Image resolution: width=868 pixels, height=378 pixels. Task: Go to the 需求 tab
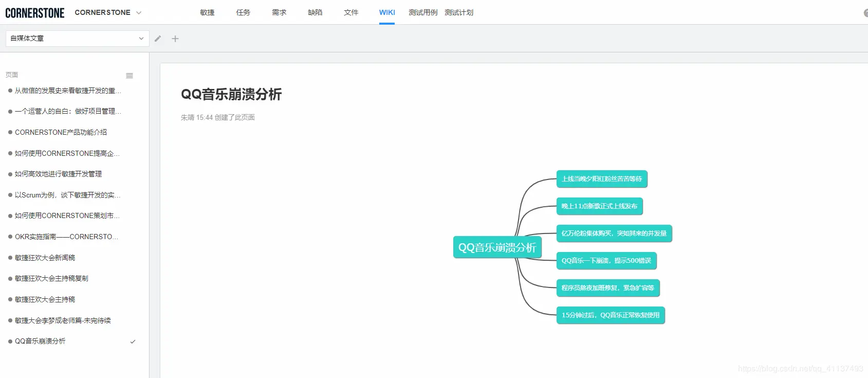[280, 12]
